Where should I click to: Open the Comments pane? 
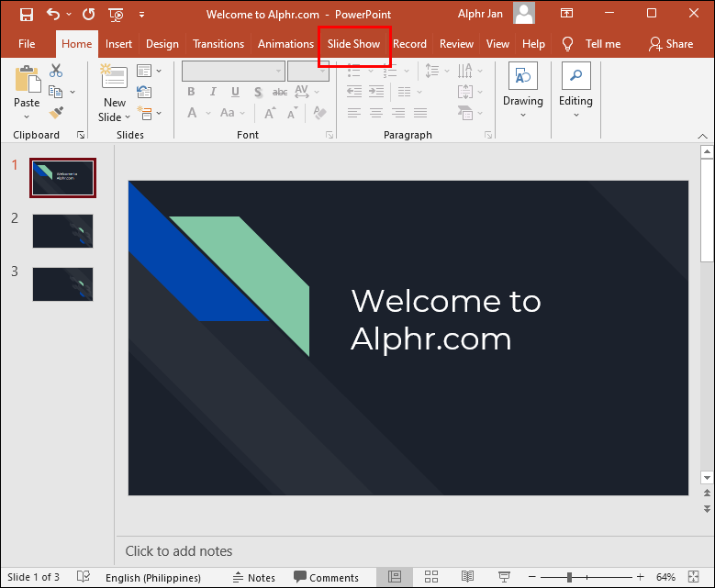tap(326, 578)
